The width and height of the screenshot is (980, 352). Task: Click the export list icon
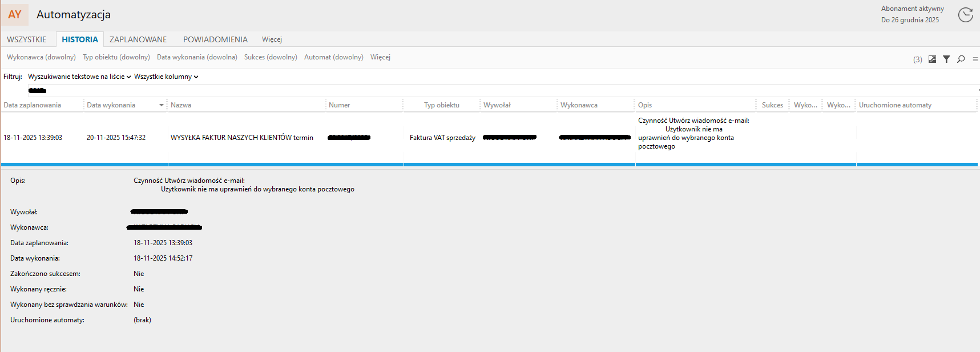932,59
